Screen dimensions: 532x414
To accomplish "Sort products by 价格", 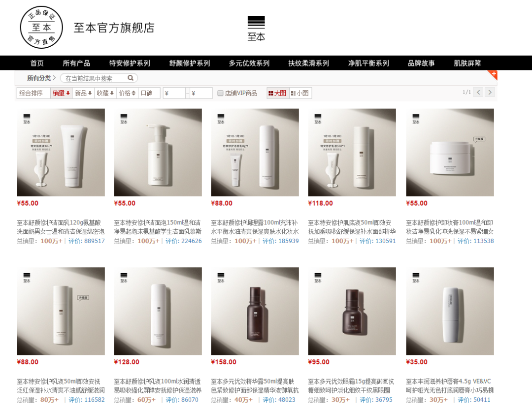I will pos(127,93).
